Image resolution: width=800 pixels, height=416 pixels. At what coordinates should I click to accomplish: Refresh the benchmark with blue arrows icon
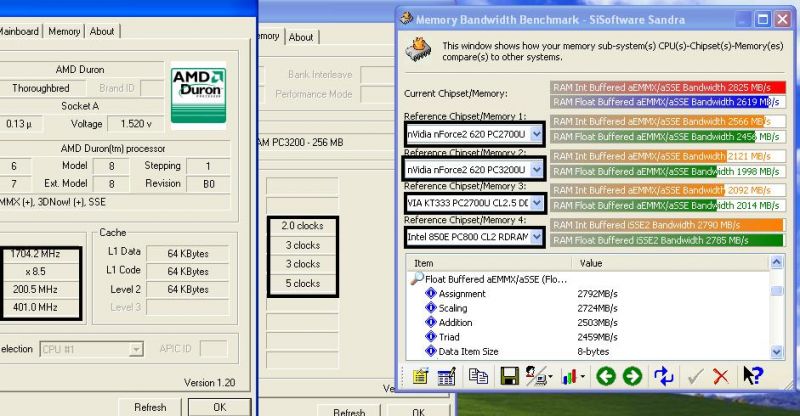[x=664, y=377]
